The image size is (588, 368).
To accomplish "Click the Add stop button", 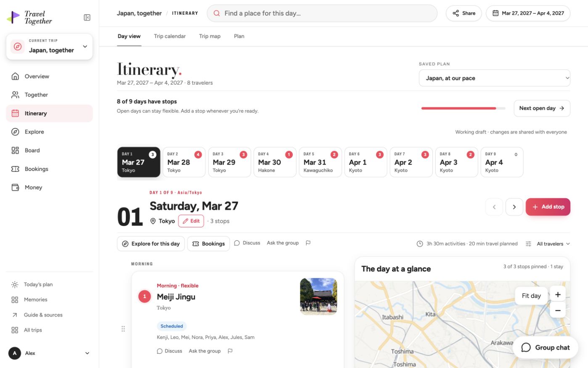I will click(548, 207).
